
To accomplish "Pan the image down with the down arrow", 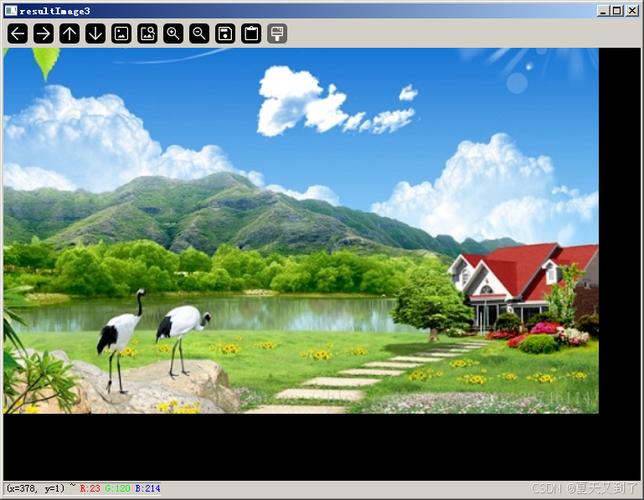I will coord(95,34).
